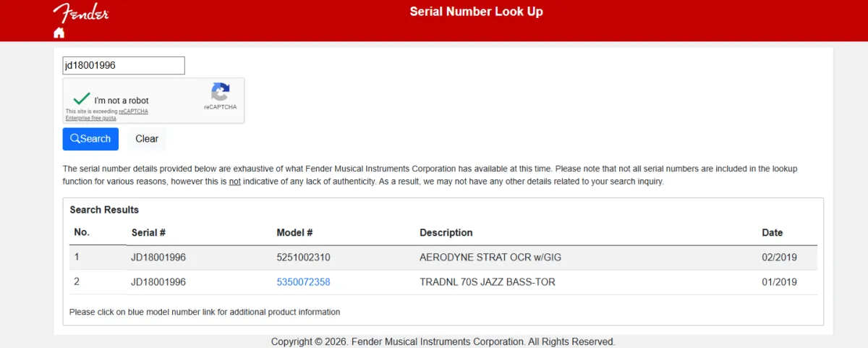This screenshot has height=348, width=868.
Task: Click the "Serial Number Look Up" page title
Action: [476, 12]
